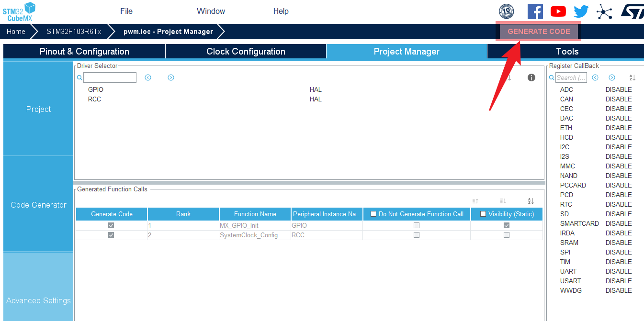
Task: Go to previous Register CallBack search result
Action: [595, 77]
